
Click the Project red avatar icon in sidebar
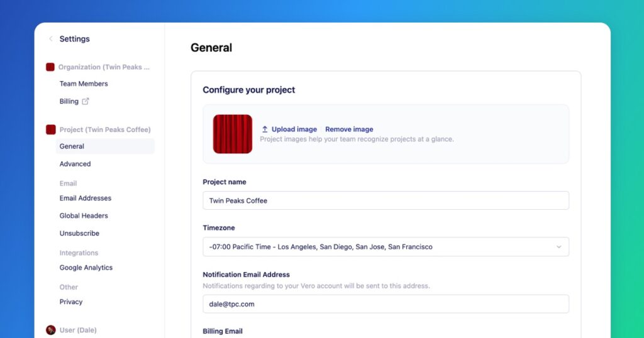(x=50, y=130)
